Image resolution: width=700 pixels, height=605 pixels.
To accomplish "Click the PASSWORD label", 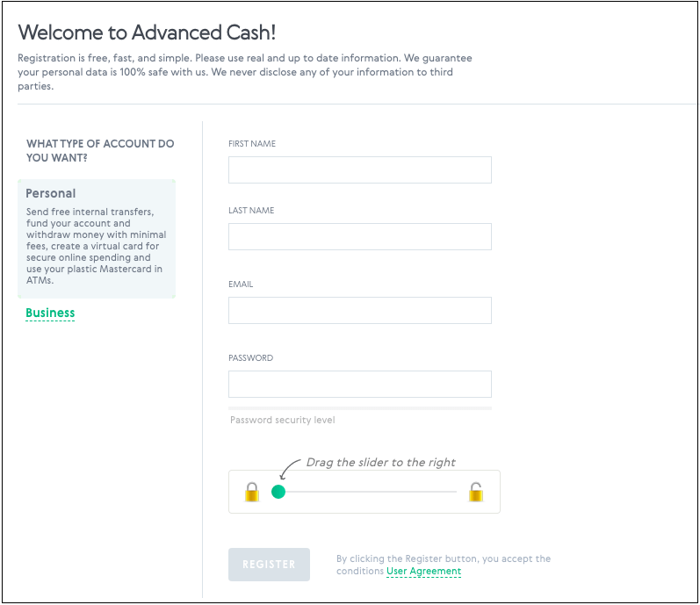I will (x=250, y=358).
